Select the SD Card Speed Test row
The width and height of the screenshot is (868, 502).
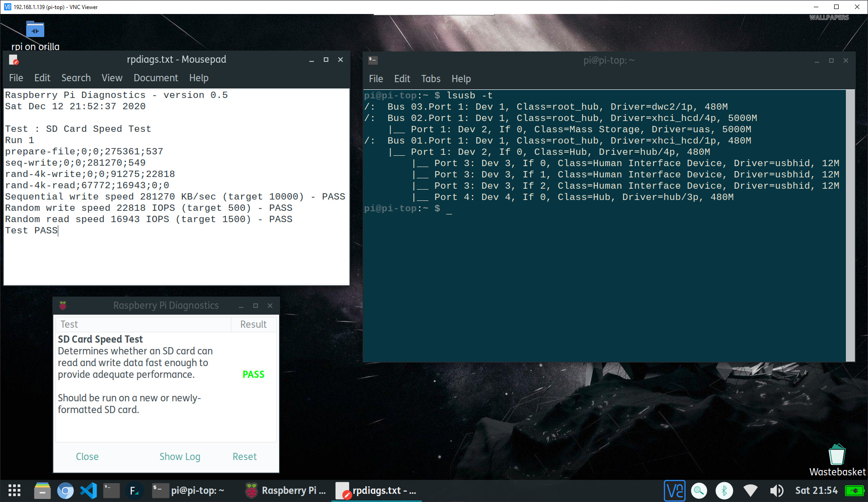pos(166,375)
